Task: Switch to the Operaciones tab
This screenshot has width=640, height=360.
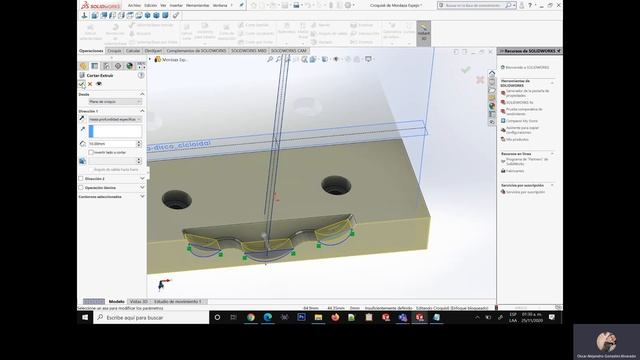Action: pos(91,51)
